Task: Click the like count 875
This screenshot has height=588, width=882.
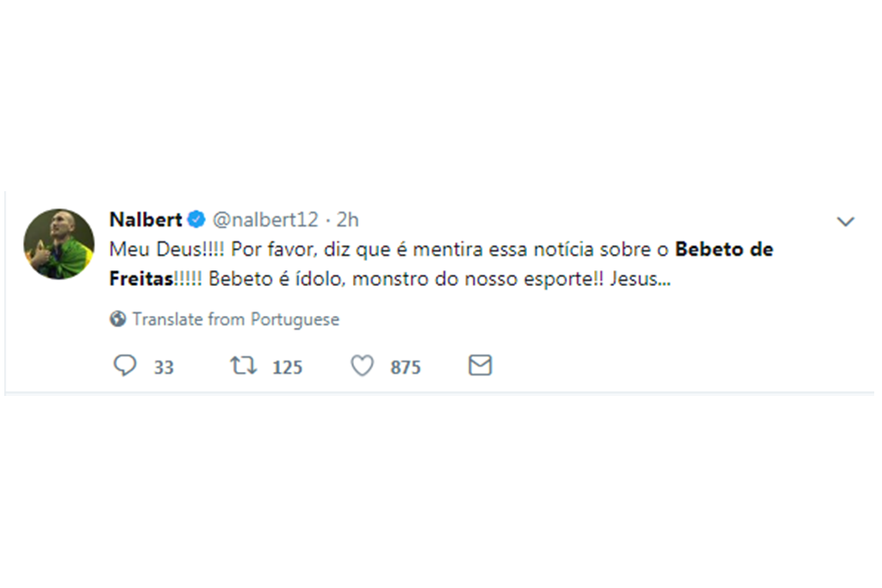Action: [406, 368]
